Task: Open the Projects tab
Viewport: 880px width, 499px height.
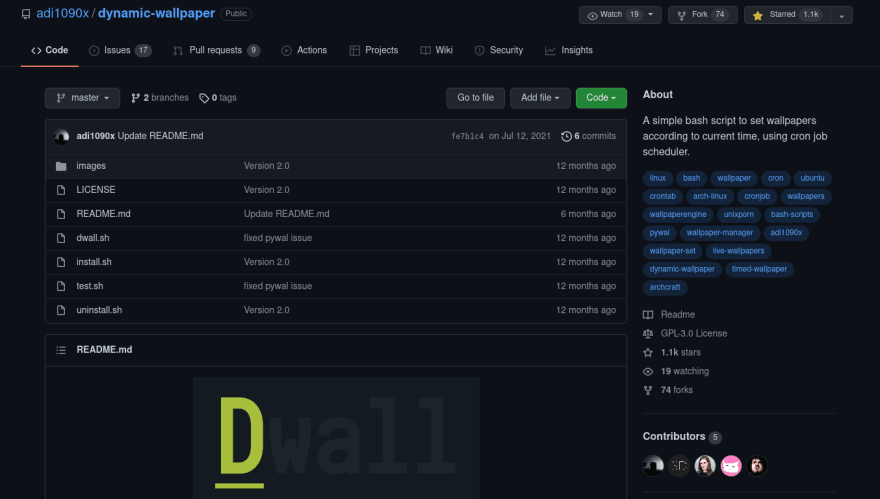Action: (x=374, y=51)
